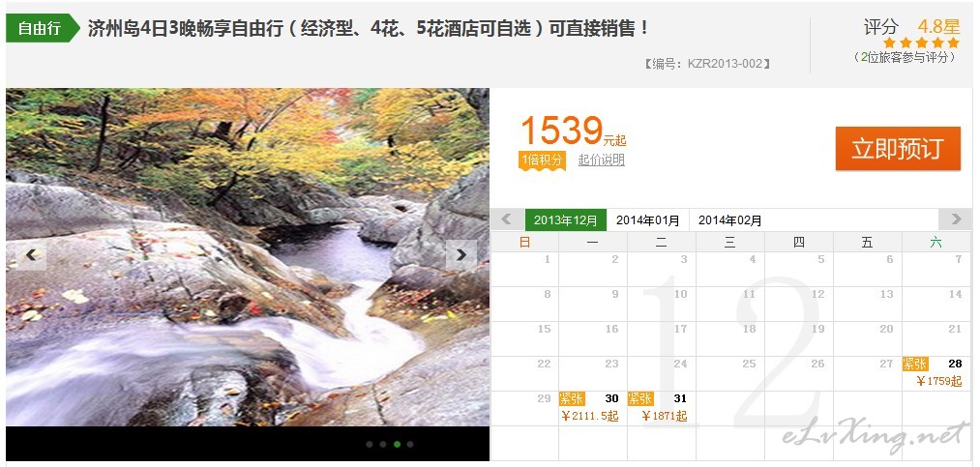980x467 pixels.
Task: Click the 立即预订 booking button
Action: 898,149
